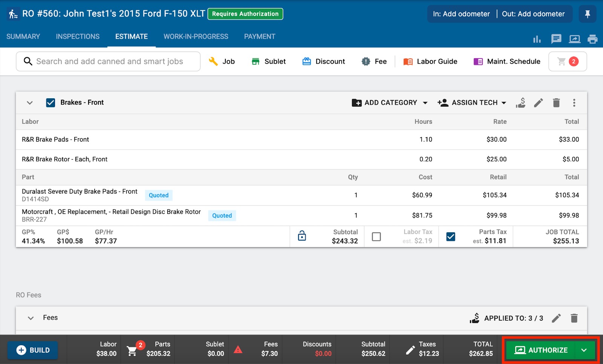Click the profitability bar chart icon
Image resolution: width=603 pixels, height=364 pixels.
click(537, 39)
